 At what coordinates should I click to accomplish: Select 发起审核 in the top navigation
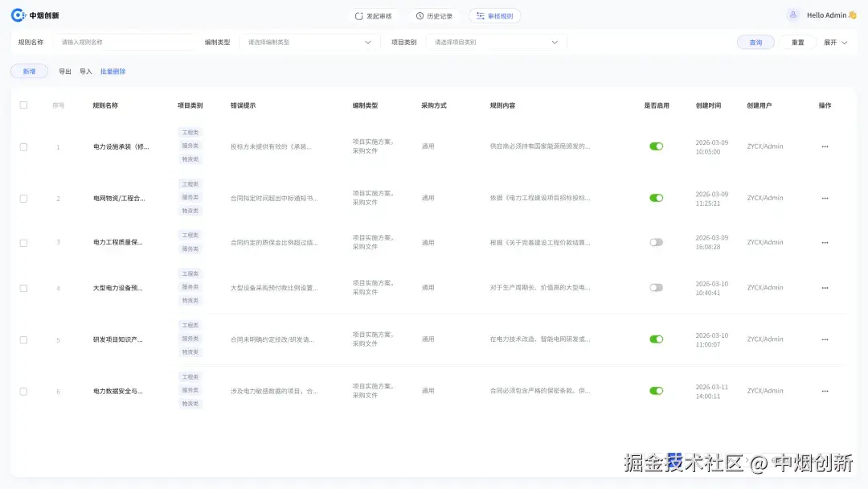click(x=374, y=14)
